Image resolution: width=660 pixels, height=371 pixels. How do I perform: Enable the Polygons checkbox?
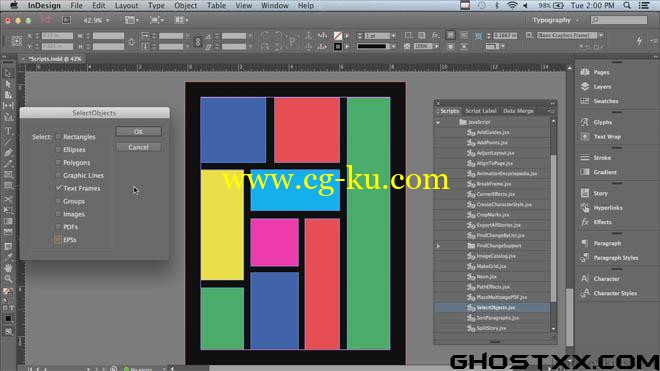pyautogui.click(x=59, y=162)
